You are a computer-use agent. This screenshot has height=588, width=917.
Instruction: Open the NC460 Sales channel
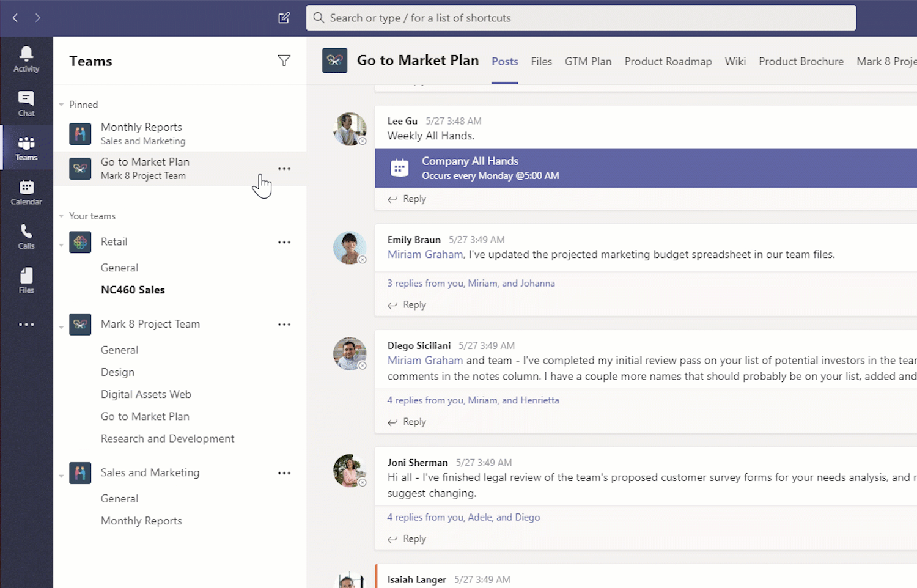(x=133, y=290)
